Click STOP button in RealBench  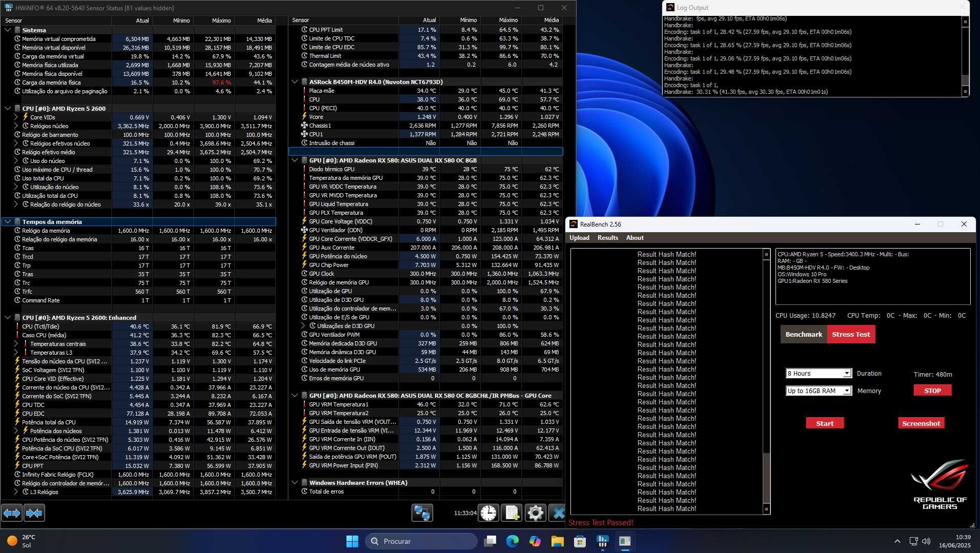pos(932,391)
